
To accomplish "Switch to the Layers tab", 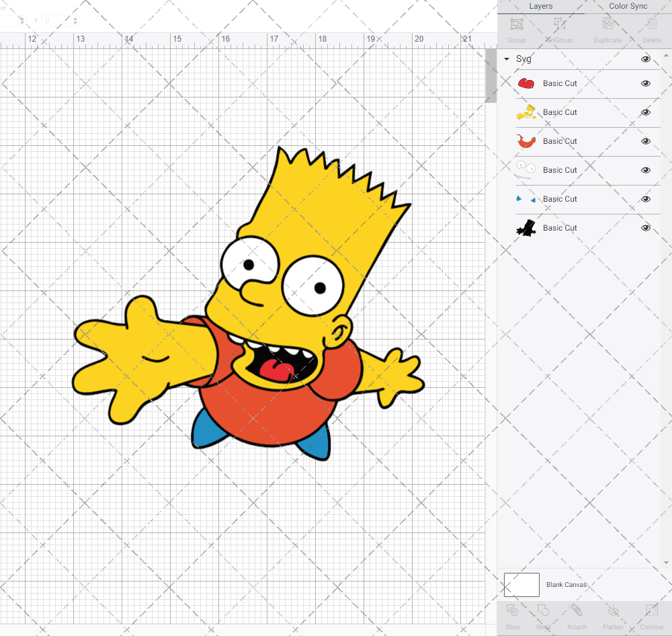I will (x=541, y=7).
